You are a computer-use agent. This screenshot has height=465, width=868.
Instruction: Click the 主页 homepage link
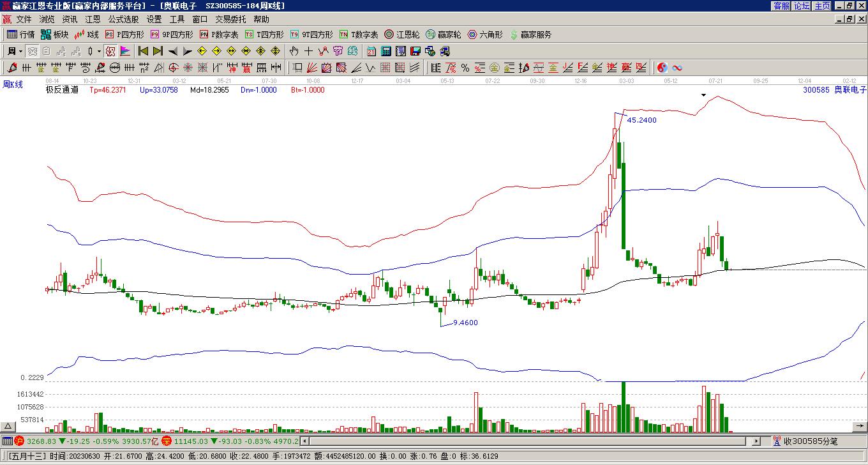coord(822,6)
